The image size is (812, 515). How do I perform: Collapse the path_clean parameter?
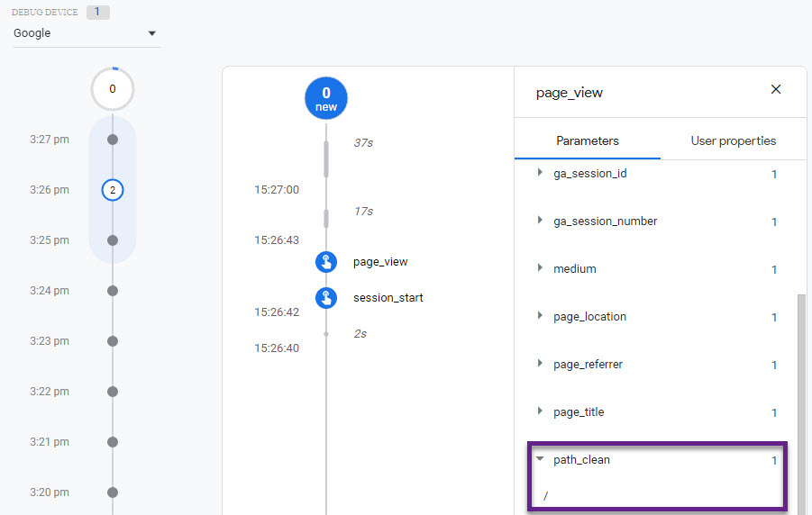click(540, 459)
